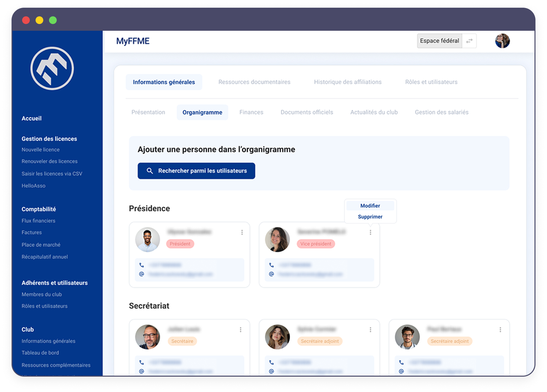This screenshot has width=547, height=392.
Task: Open Flux financiers in sidebar
Action: click(38, 221)
